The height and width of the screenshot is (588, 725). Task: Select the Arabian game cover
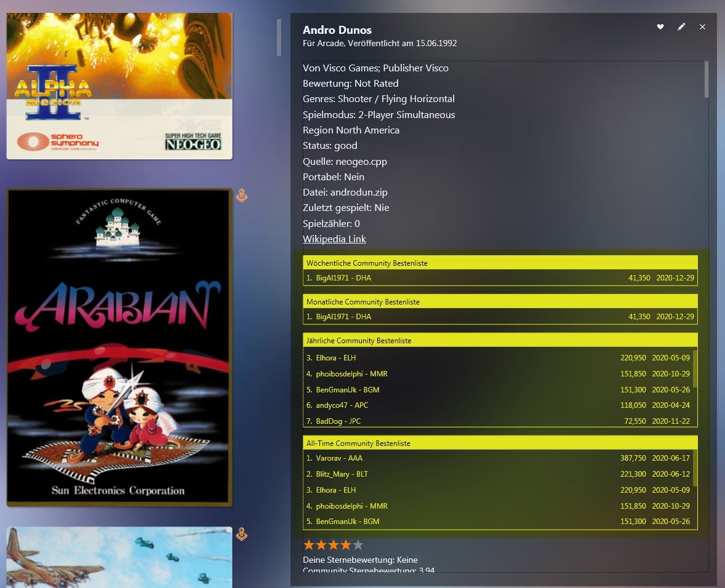pos(119,348)
